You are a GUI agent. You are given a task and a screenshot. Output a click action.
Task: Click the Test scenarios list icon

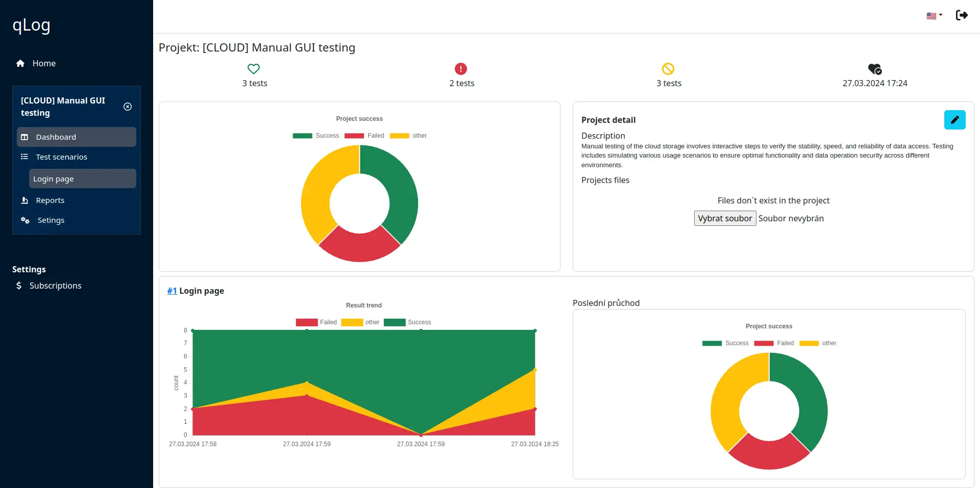click(24, 157)
